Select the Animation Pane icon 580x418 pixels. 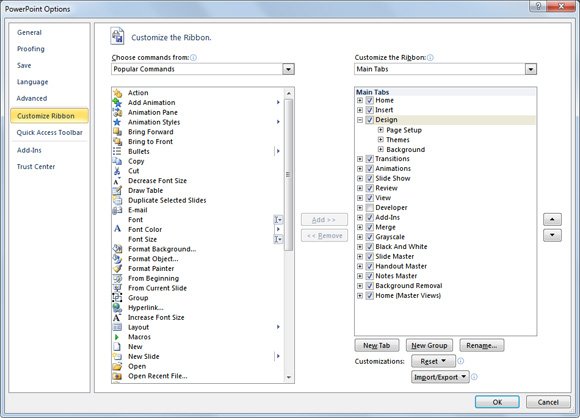[117, 112]
